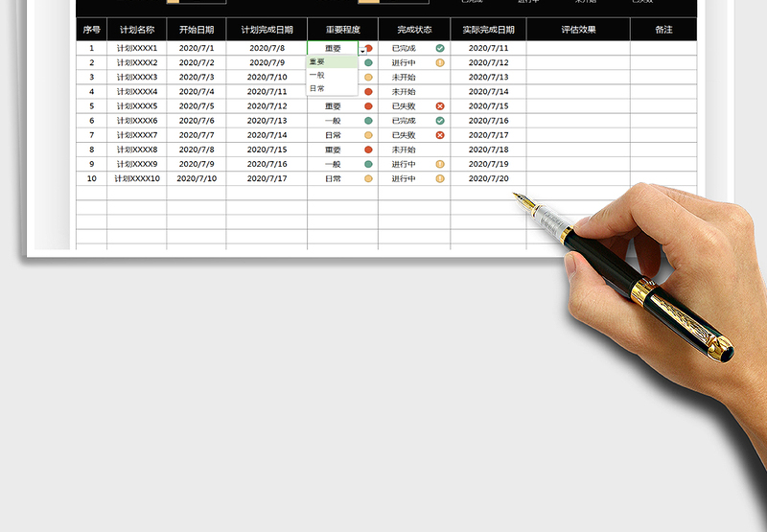
Task: Select the yellow exclamation icon beside 2020/7/20
Action: pyautogui.click(x=440, y=178)
